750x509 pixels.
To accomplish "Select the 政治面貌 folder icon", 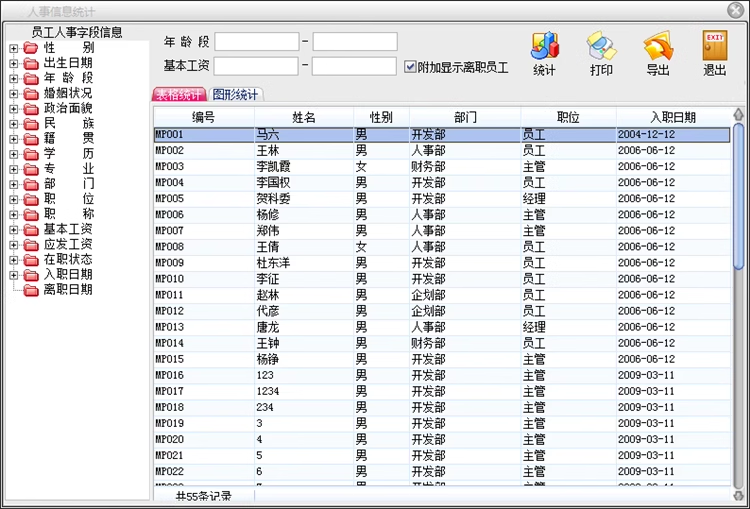I will click(31, 109).
